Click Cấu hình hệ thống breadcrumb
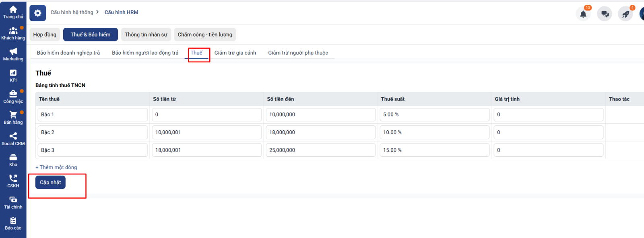 coord(72,12)
